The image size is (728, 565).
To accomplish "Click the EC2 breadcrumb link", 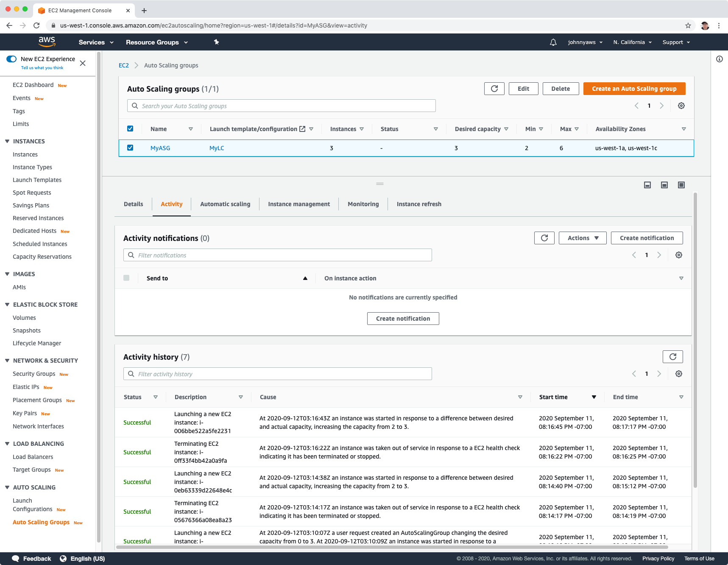I will (x=124, y=65).
